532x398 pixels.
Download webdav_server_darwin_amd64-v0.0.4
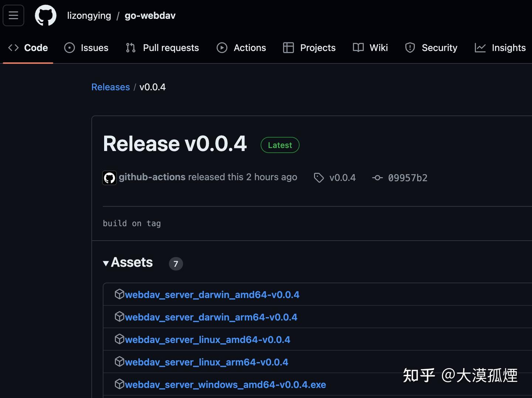tap(212, 295)
